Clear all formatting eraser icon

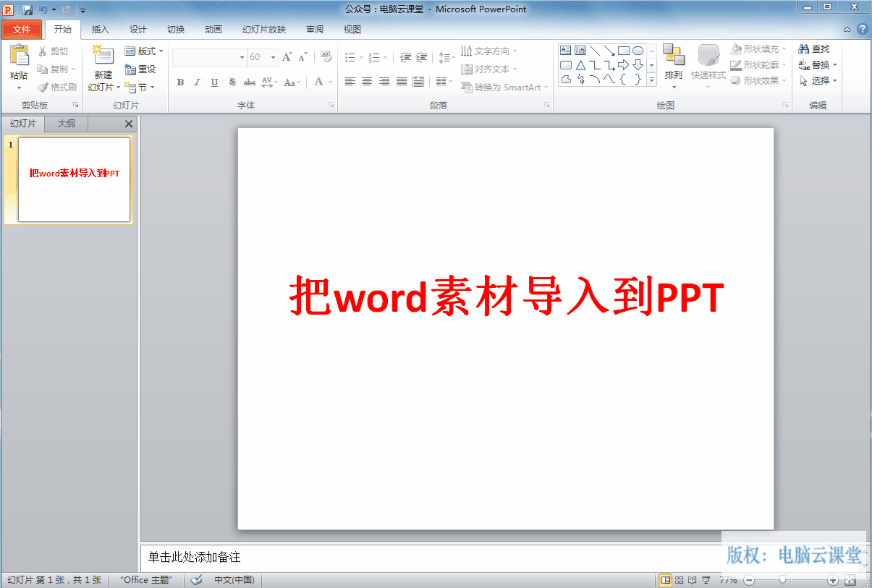click(326, 56)
